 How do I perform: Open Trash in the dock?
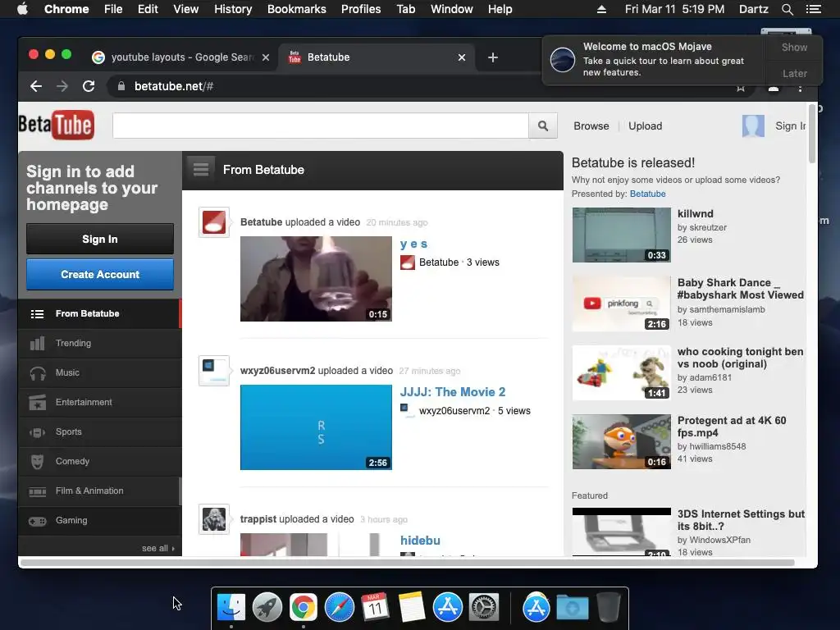609,608
